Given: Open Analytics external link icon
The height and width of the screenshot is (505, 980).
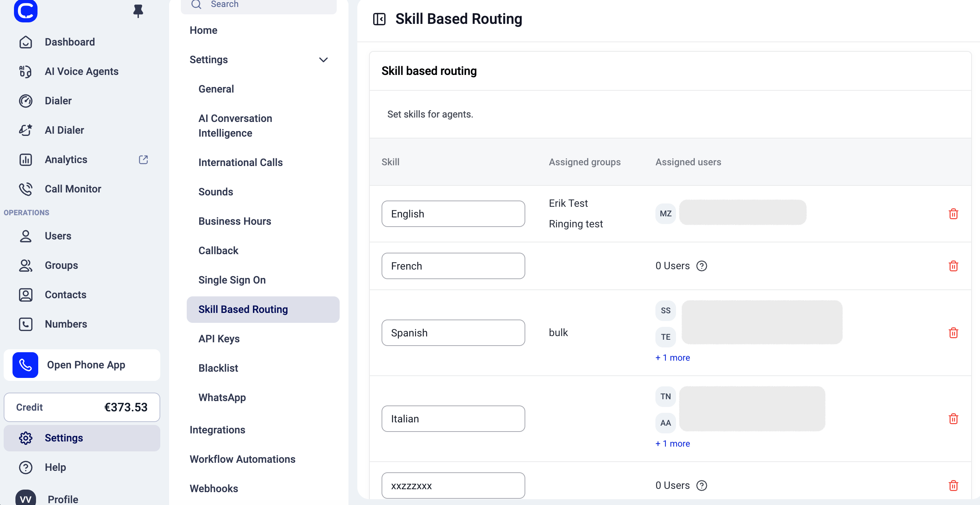Looking at the screenshot, I should (x=143, y=160).
